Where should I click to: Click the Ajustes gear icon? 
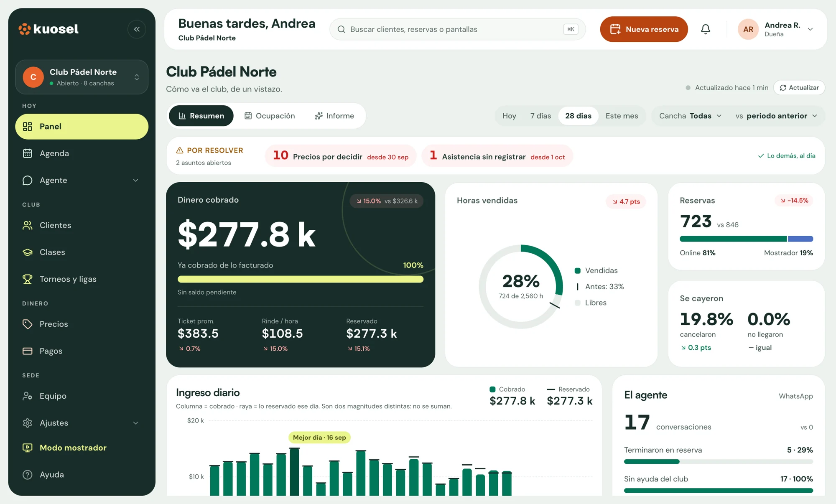(28, 423)
